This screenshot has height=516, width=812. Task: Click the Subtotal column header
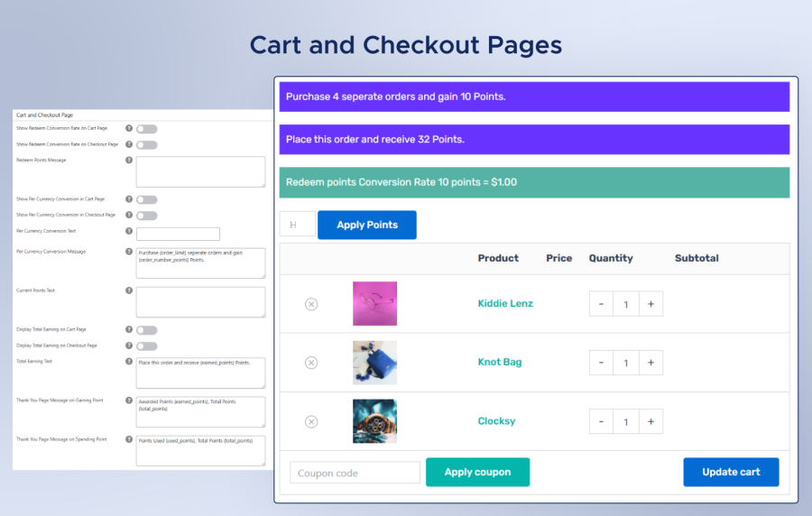click(x=697, y=258)
